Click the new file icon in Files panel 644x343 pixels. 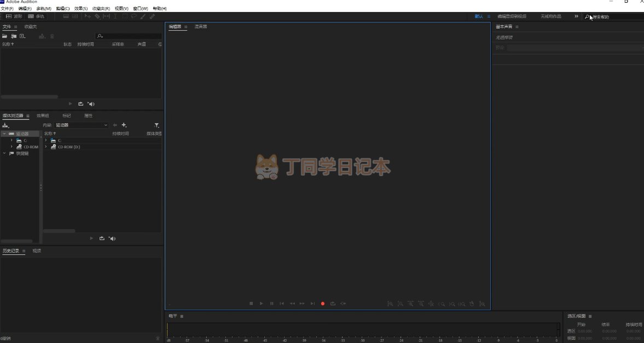click(22, 36)
